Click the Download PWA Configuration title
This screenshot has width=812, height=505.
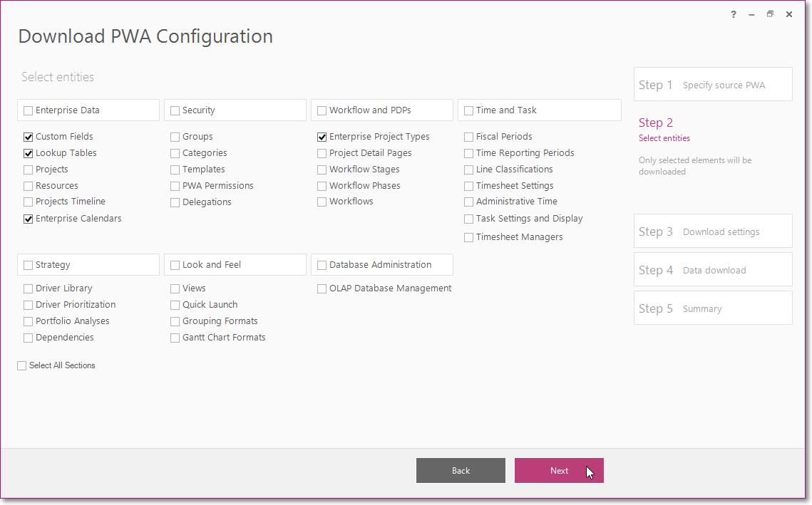point(145,36)
